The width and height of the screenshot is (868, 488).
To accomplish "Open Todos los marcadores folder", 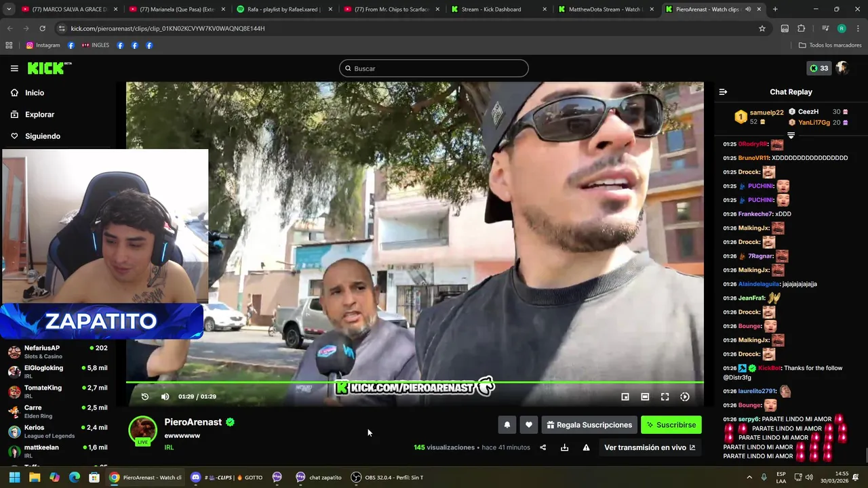I will (x=830, y=45).
